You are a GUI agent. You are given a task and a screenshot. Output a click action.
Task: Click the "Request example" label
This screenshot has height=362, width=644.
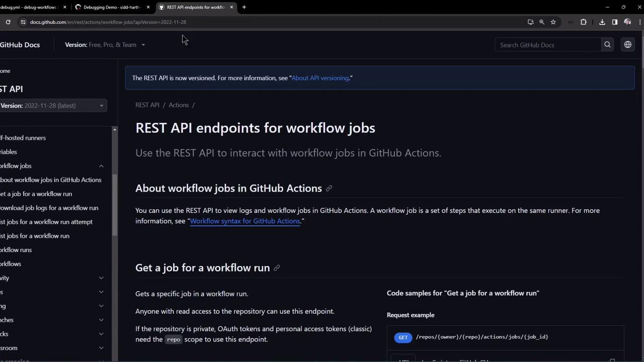411,315
